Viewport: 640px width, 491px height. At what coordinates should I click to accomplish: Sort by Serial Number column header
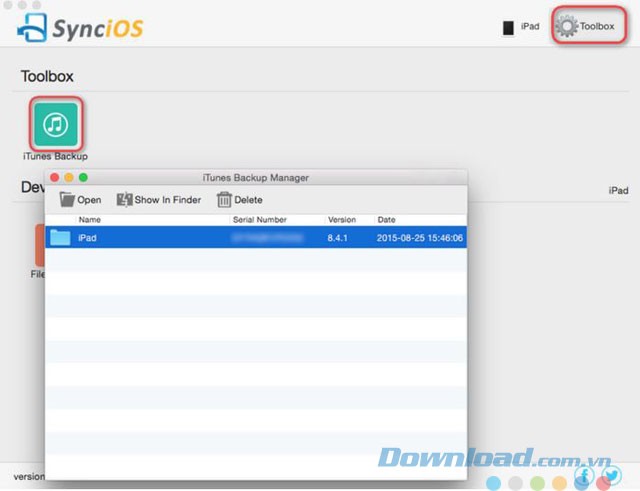[x=260, y=220]
